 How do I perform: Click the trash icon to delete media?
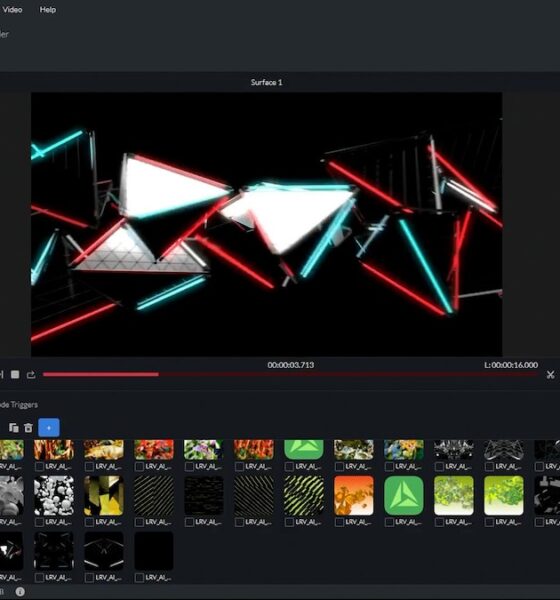tap(28, 427)
